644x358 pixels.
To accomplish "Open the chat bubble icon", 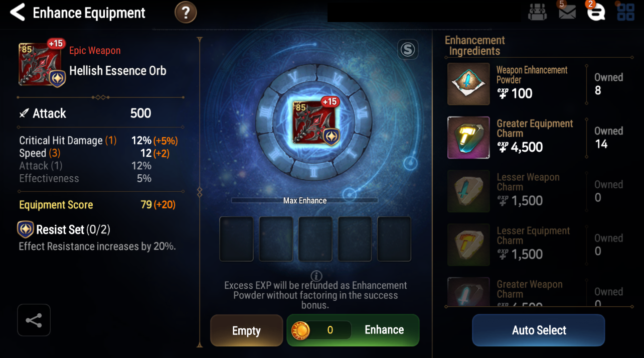I will (x=596, y=12).
